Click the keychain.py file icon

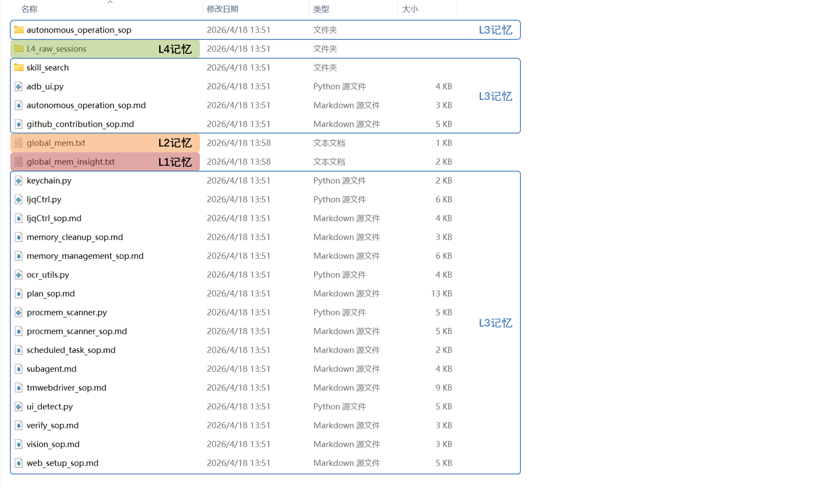click(18, 181)
